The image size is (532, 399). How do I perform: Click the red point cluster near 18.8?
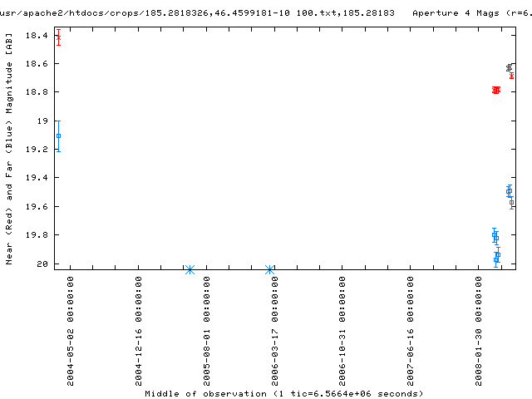(x=496, y=90)
